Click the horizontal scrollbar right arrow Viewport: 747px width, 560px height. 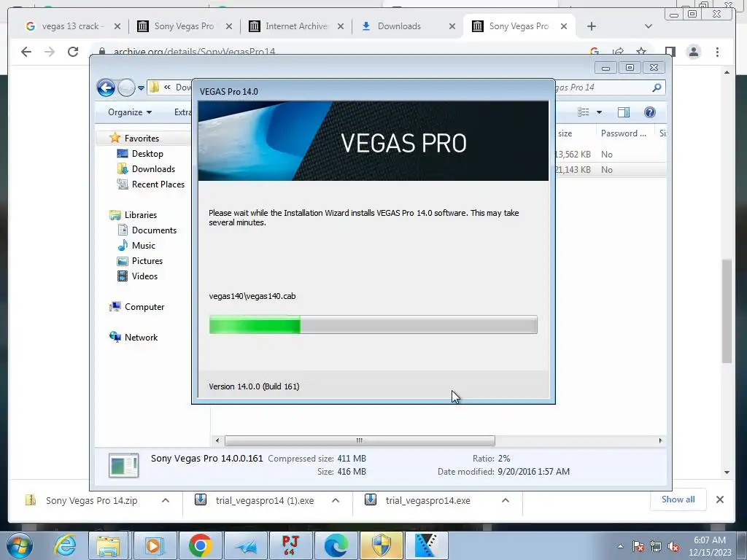coord(660,440)
